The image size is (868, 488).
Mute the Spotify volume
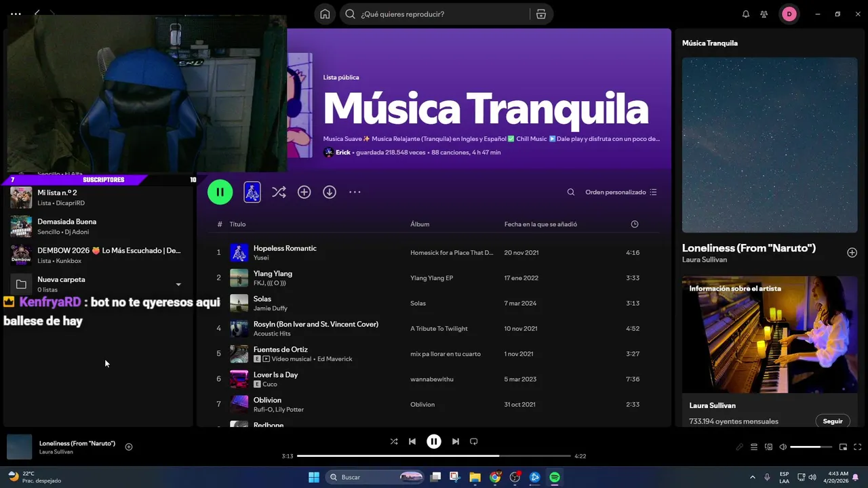(x=783, y=447)
